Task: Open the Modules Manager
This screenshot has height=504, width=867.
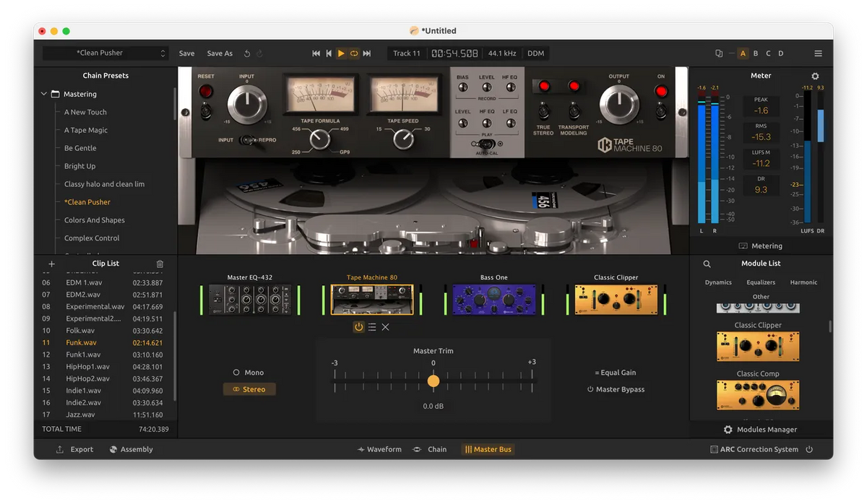Action: pyautogui.click(x=761, y=430)
